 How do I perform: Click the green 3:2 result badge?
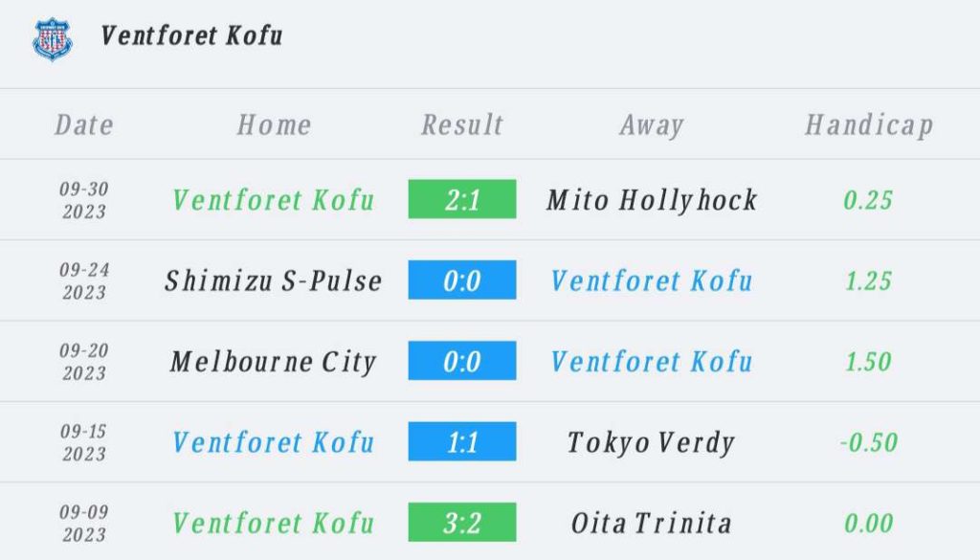tap(462, 522)
